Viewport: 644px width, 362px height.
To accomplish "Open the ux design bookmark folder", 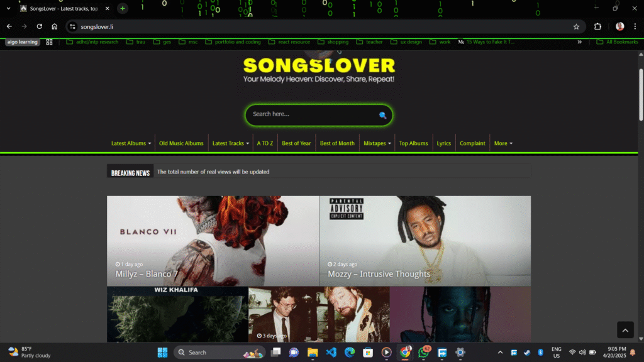I will coord(406,42).
